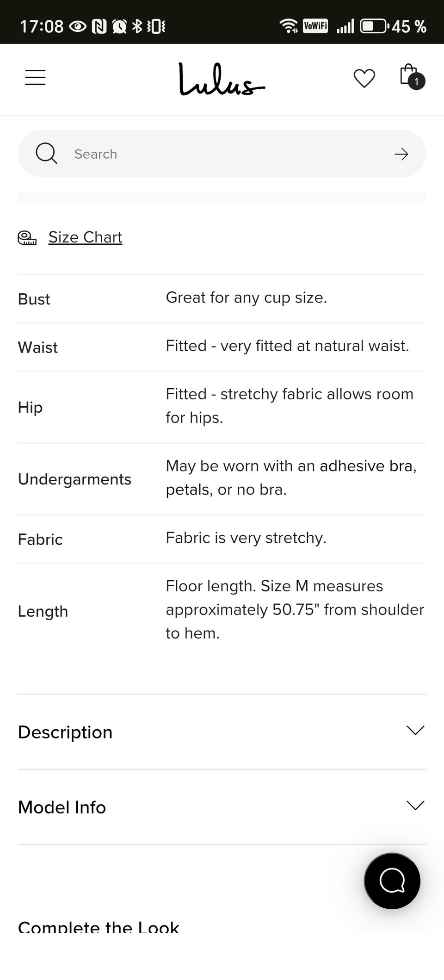The width and height of the screenshot is (444, 980).
Task: Tap the battery indicator in status bar
Action: pyautogui.click(x=374, y=26)
